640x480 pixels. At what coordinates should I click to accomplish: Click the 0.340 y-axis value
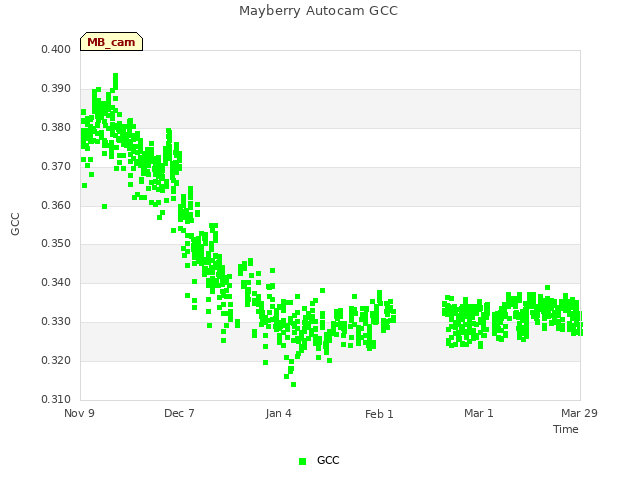[56, 282]
